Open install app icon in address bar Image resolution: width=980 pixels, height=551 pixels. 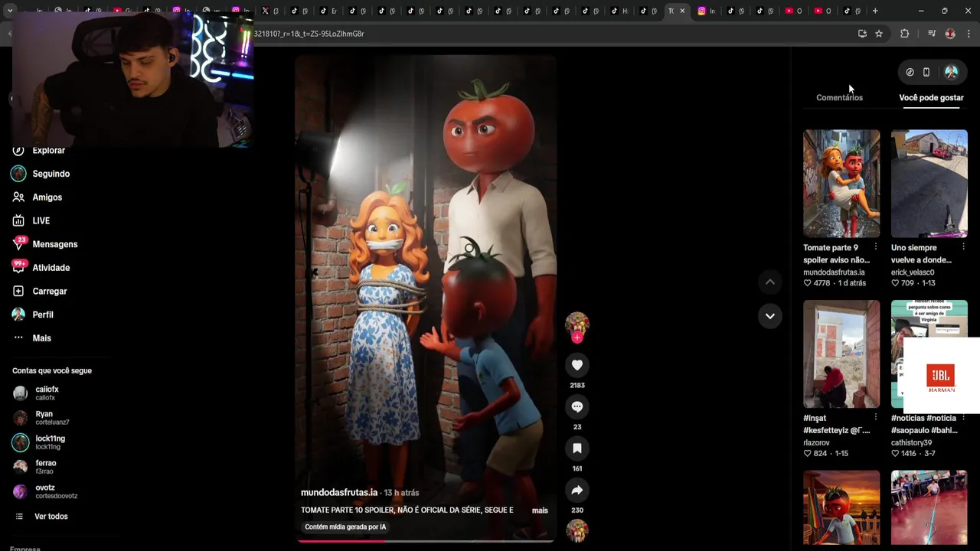[x=862, y=34]
